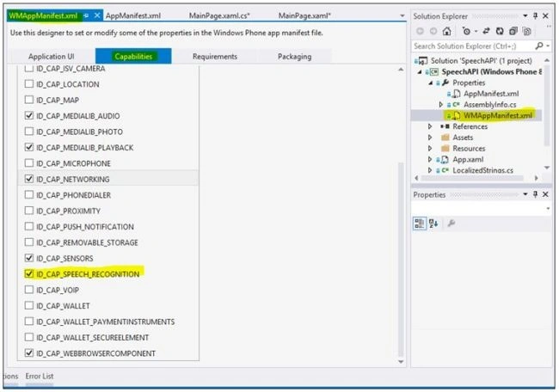Click the Resources folder icon
The image size is (559, 392).
445,149
